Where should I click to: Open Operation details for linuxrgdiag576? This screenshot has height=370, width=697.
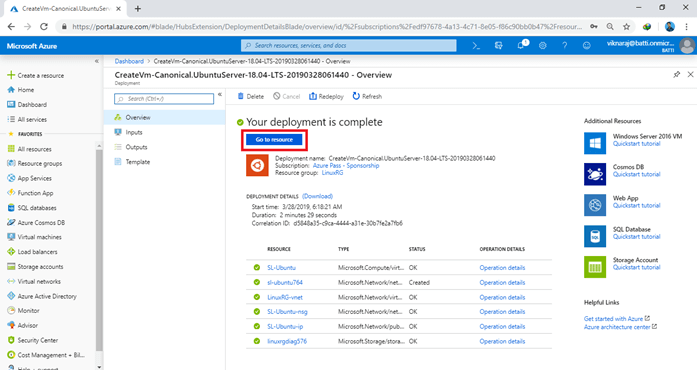click(x=502, y=341)
